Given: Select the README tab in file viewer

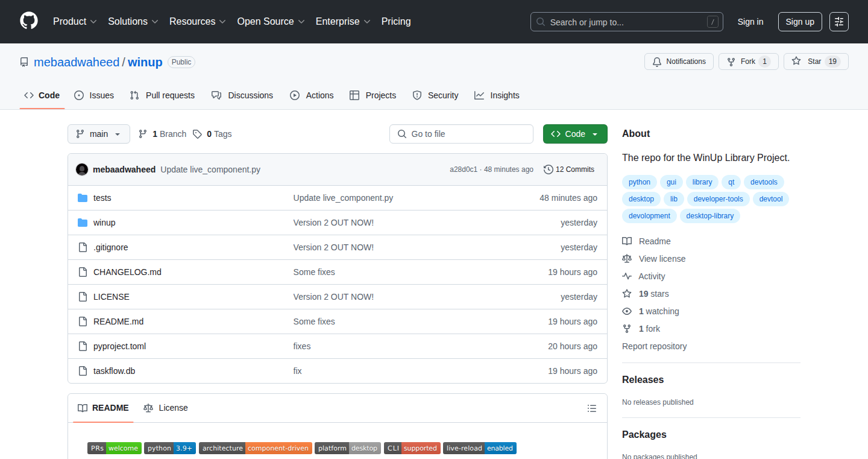Looking at the screenshot, I should click(103, 408).
